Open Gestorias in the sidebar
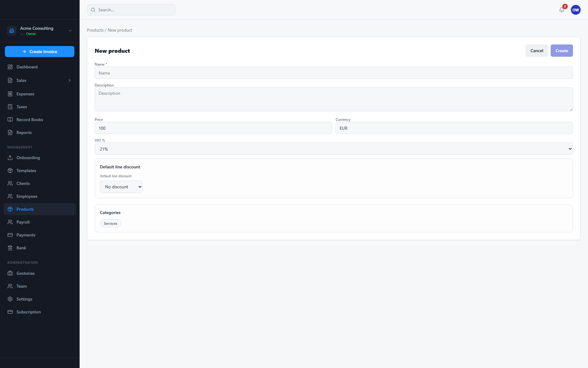This screenshot has height=368, width=588. pos(40,273)
